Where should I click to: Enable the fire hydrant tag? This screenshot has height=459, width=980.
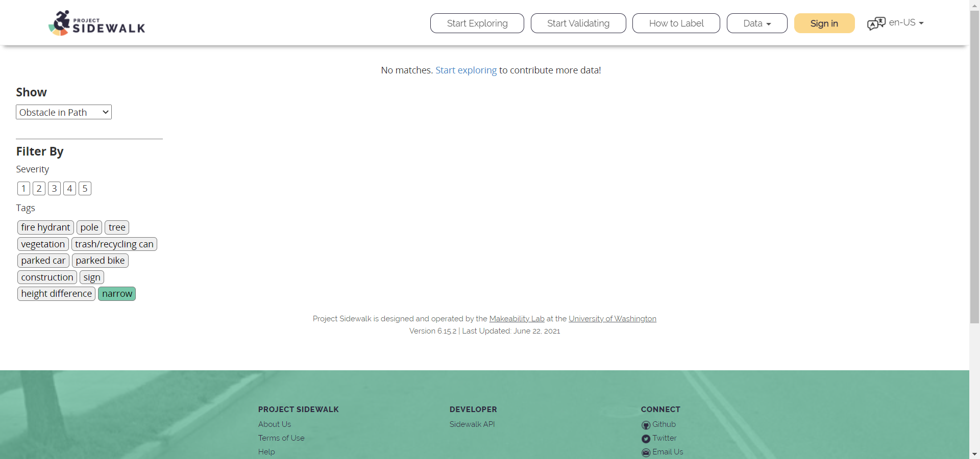(x=45, y=227)
